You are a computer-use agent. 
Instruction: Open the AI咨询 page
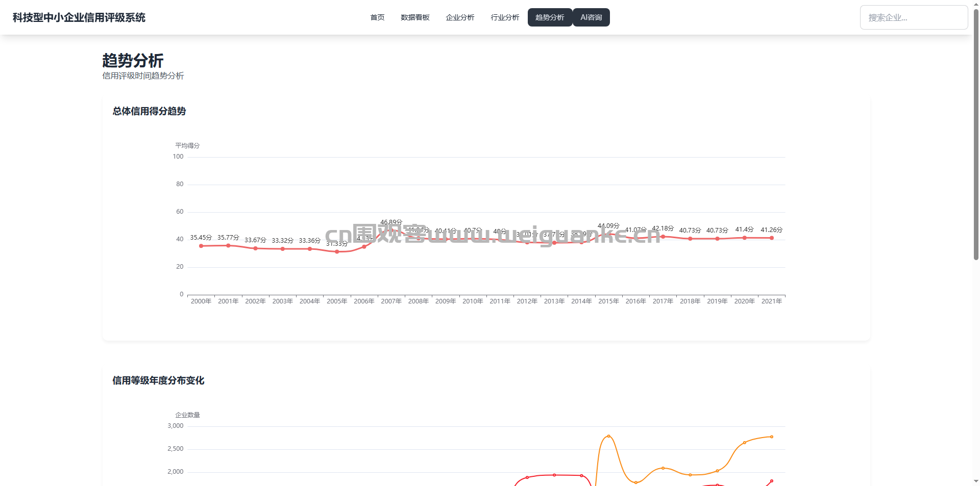591,17
